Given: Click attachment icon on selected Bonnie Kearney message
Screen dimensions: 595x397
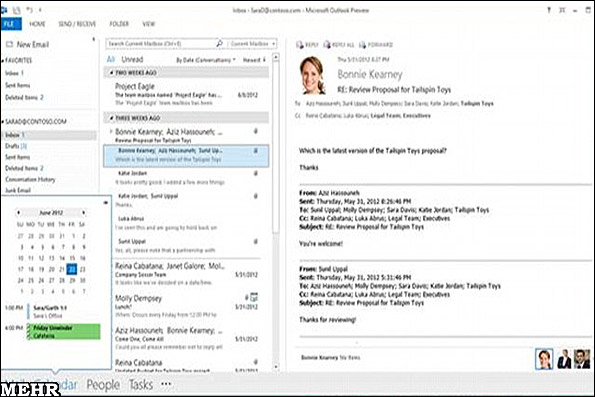Looking at the screenshot, I should (256, 151).
